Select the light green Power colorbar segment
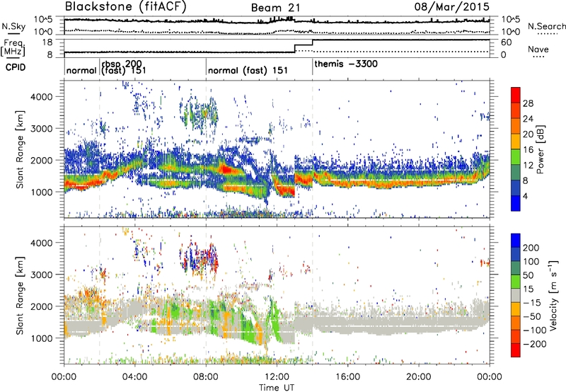The image size is (566, 392). [516, 156]
